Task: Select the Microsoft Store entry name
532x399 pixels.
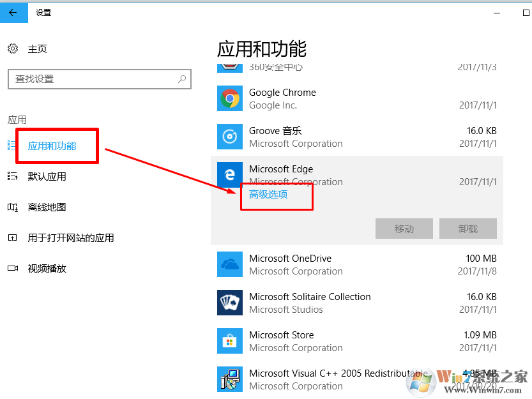Action: coord(281,335)
